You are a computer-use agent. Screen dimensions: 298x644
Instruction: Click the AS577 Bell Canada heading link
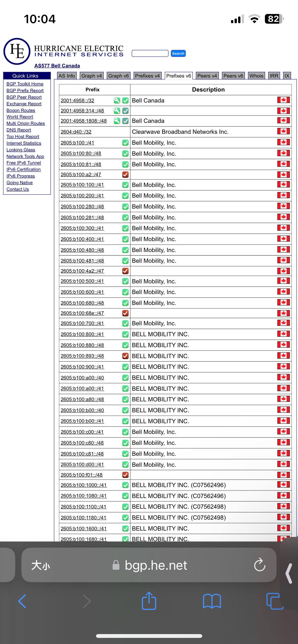(57, 66)
